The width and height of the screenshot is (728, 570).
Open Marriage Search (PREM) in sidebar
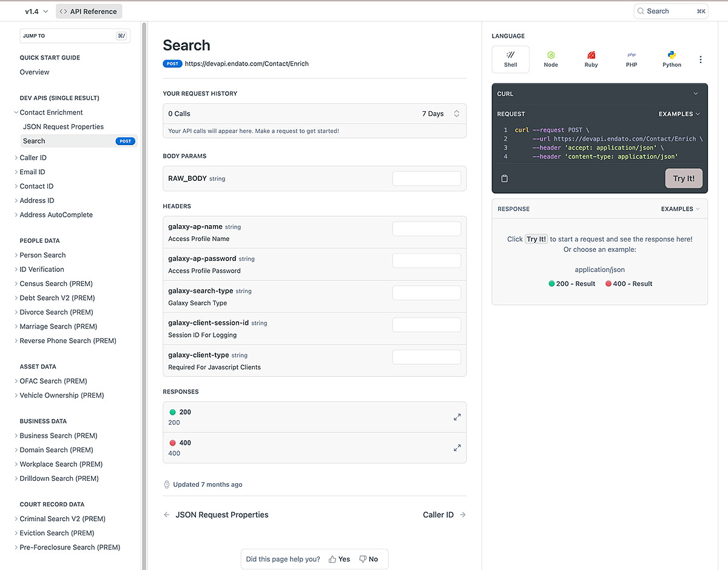(58, 327)
